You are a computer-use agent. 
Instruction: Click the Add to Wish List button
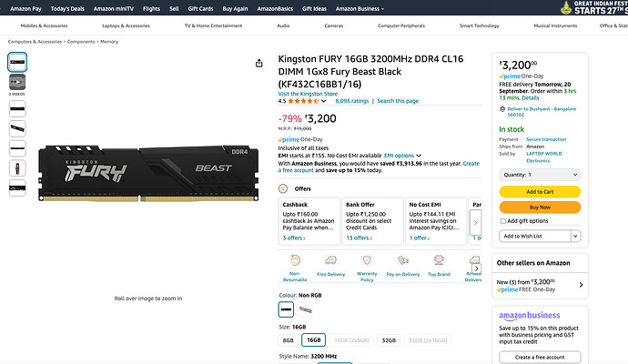coord(535,237)
